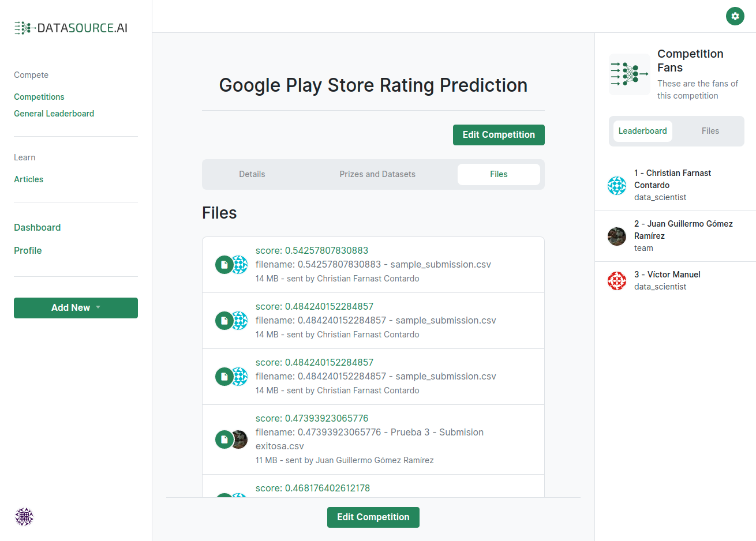
Task: Expand the Add New dropdown
Action: coord(76,308)
